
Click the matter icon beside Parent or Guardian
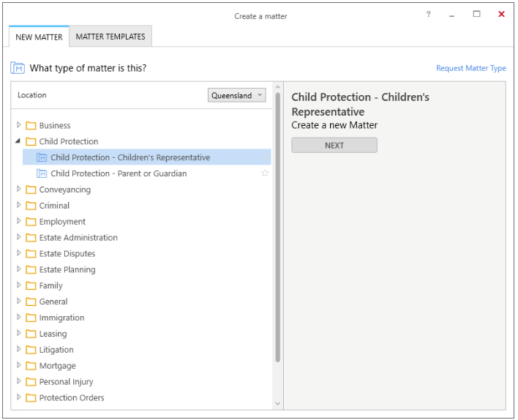coord(42,173)
